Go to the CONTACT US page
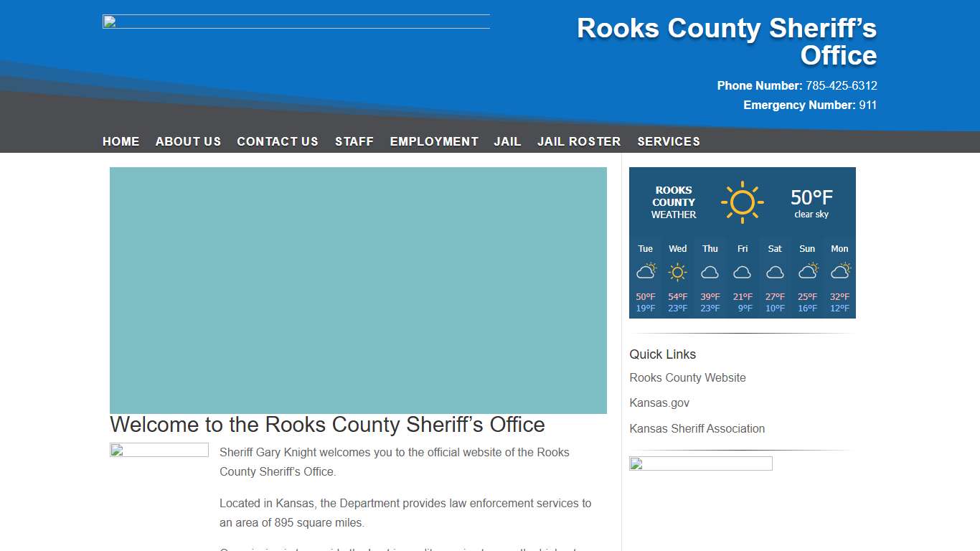The image size is (980, 551). [x=278, y=141]
